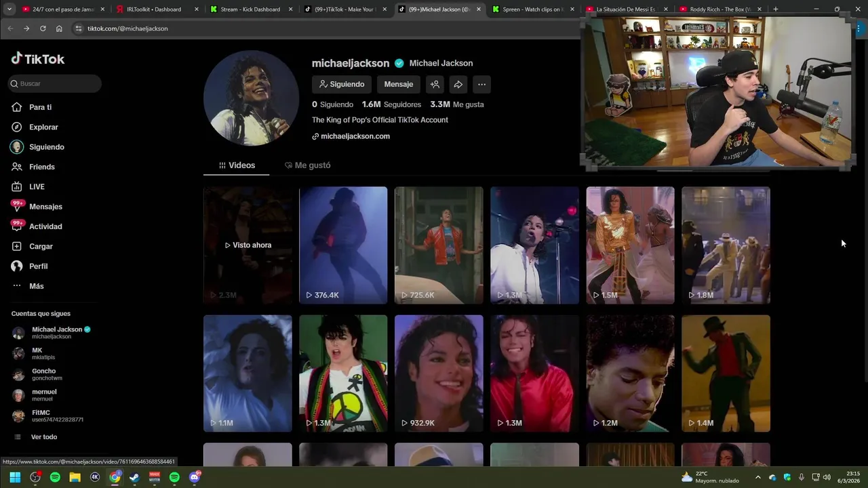The width and height of the screenshot is (868, 488).
Task: Open the video with 932.9K views
Action: 439,373
